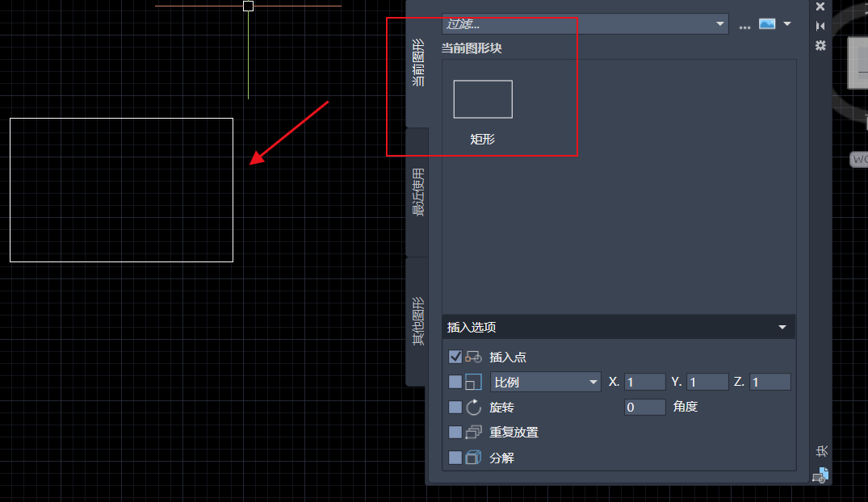Image resolution: width=868 pixels, height=502 pixels.
Task: Click the insertion point icon
Action: coord(473,357)
